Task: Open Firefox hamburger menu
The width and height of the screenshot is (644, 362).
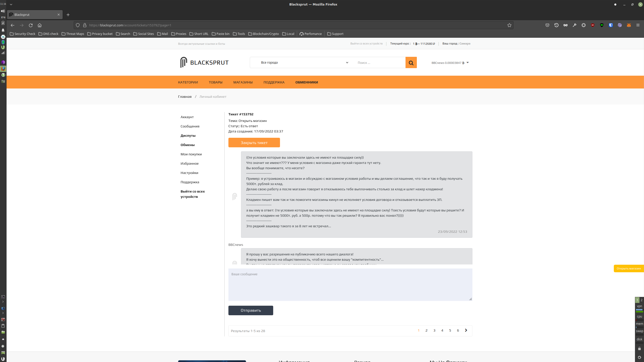Action: tap(638, 25)
